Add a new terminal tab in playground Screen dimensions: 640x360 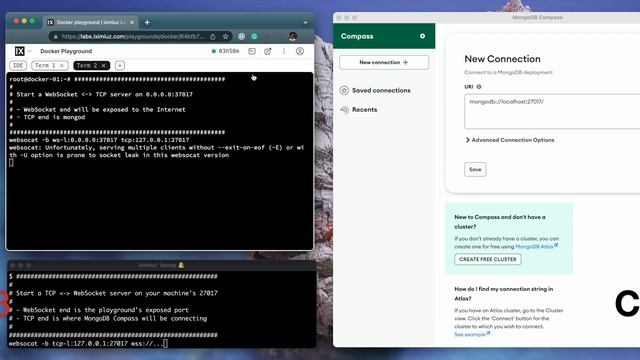click(120, 65)
